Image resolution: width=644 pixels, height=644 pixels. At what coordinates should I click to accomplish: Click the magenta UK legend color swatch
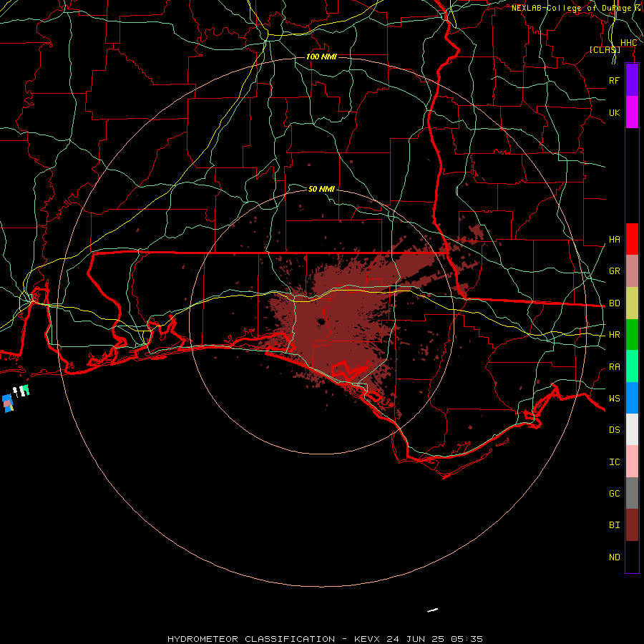pyautogui.click(x=632, y=112)
